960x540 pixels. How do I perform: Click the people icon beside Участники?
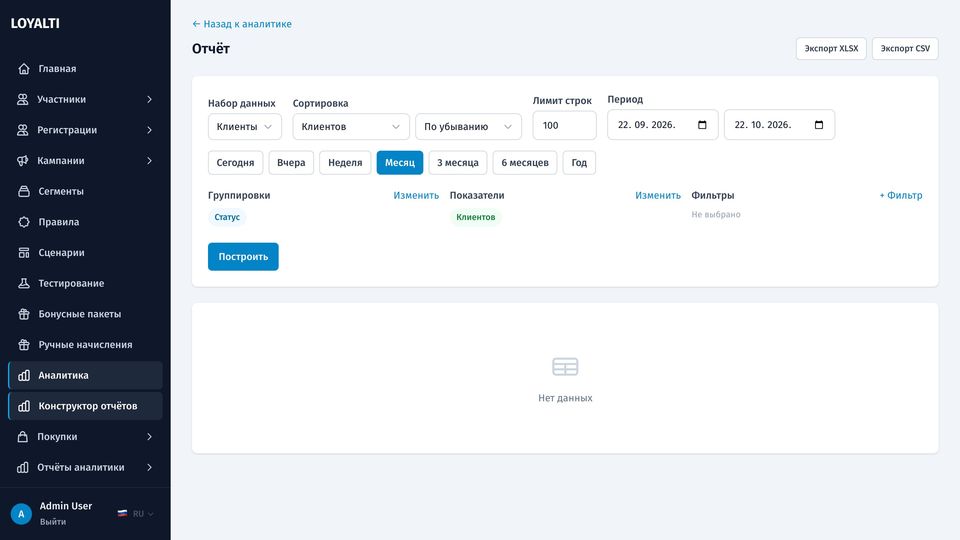pos(23,99)
